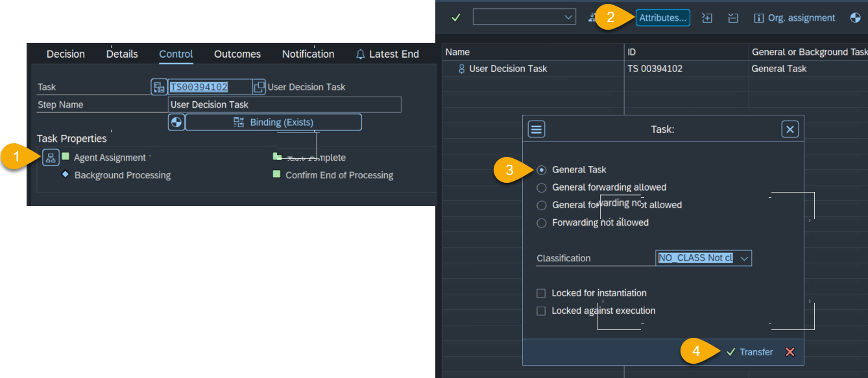Click the Attributes... button

pos(662,18)
